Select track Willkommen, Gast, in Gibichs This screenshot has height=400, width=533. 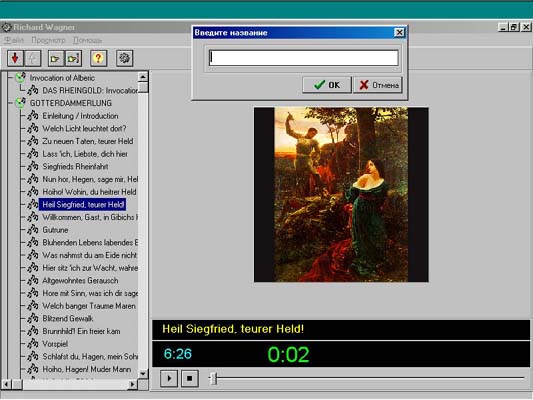90,218
